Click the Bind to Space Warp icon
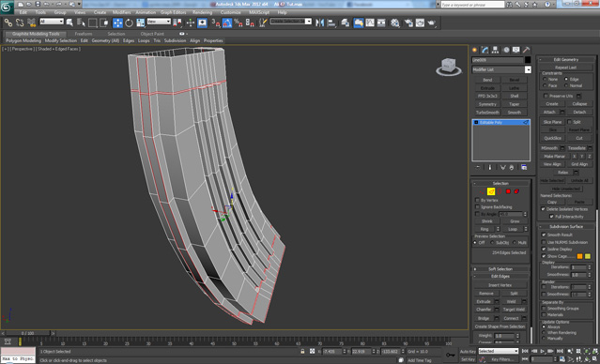The height and width of the screenshot is (364, 600). click(x=32, y=23)
